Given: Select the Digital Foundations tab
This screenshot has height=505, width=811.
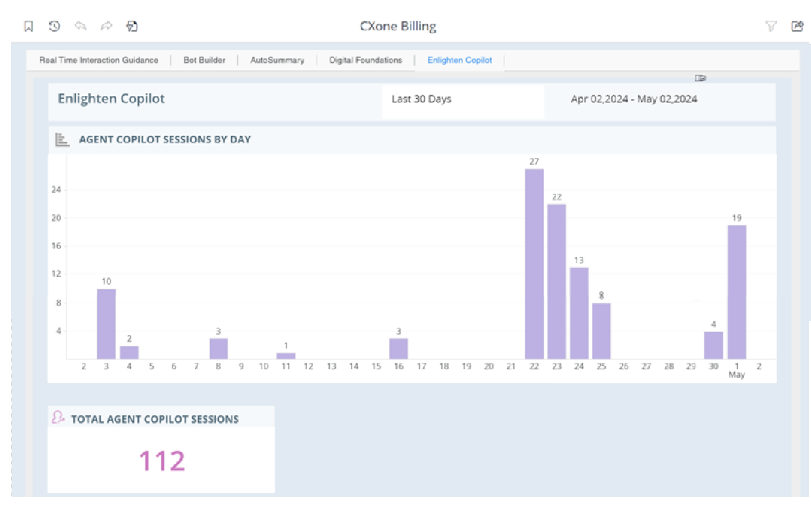Looking at the screenshot, I should (x=366, y=60).
